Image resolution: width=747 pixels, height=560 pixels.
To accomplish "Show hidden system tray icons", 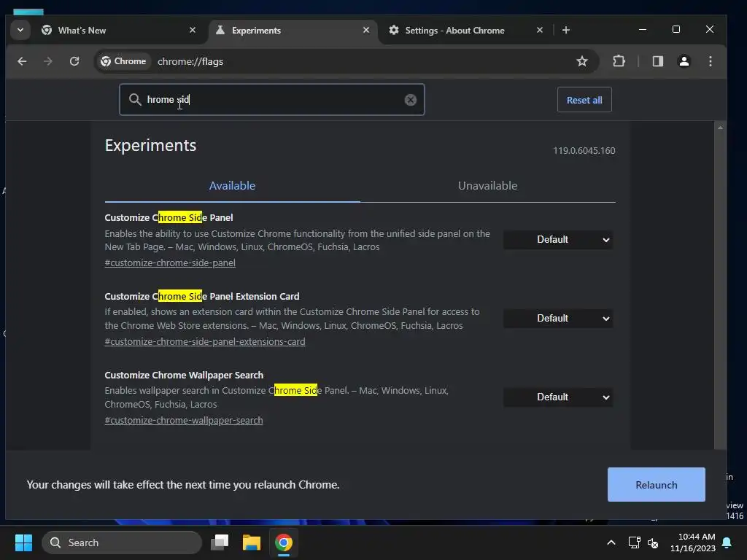I will [x=611, y=542].
